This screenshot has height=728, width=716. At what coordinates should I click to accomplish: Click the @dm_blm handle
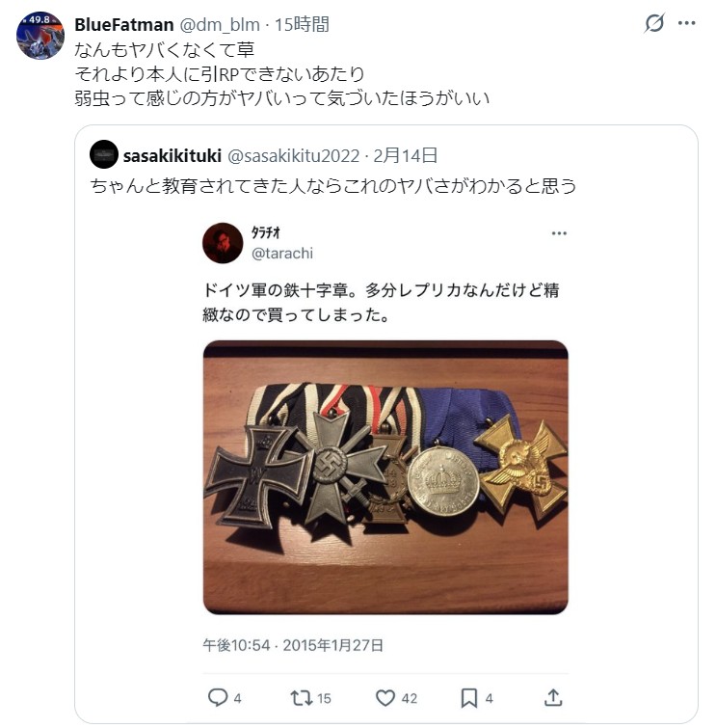click(220, 25)
